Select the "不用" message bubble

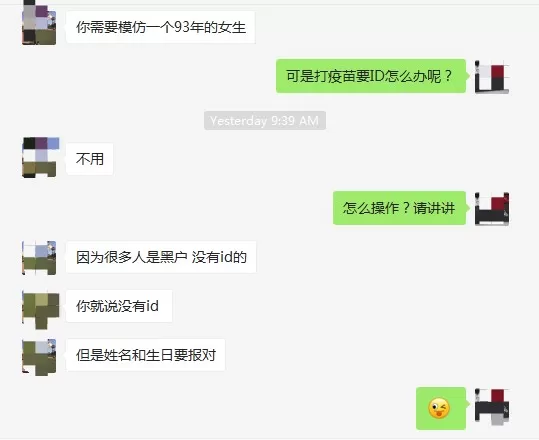point(89,159)
